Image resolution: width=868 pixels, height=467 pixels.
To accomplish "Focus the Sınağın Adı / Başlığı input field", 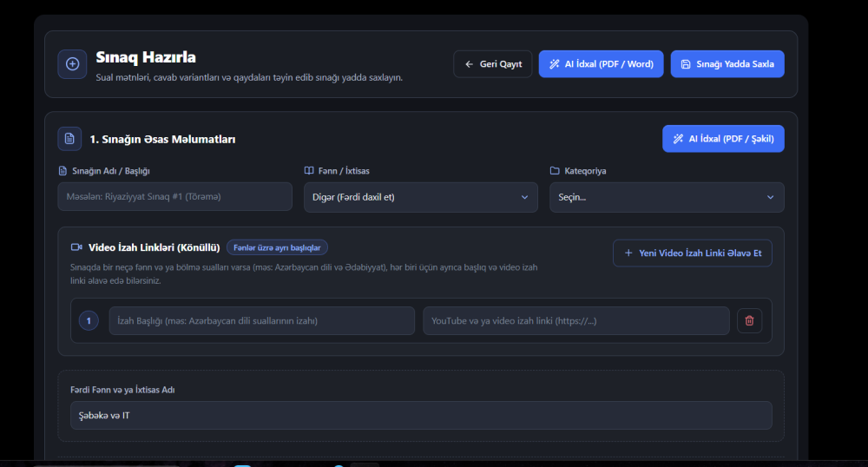I will [x=175, y=196].
